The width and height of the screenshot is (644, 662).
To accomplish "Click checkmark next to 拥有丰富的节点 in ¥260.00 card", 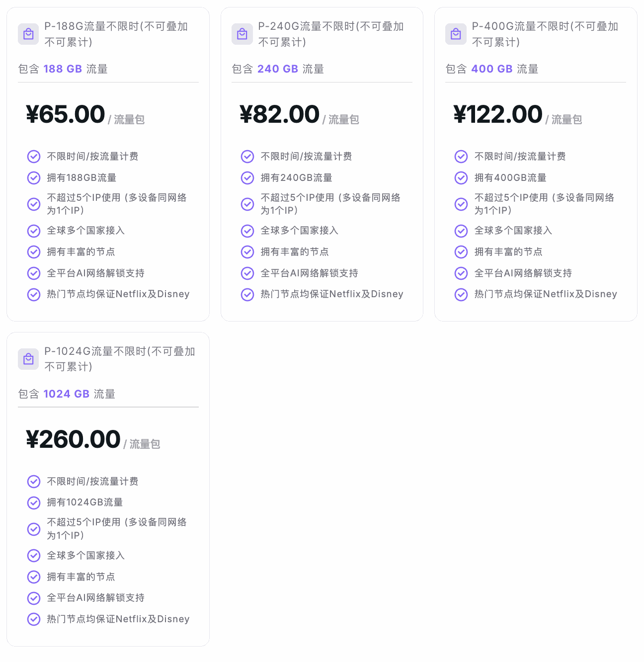I will (34, 577).
